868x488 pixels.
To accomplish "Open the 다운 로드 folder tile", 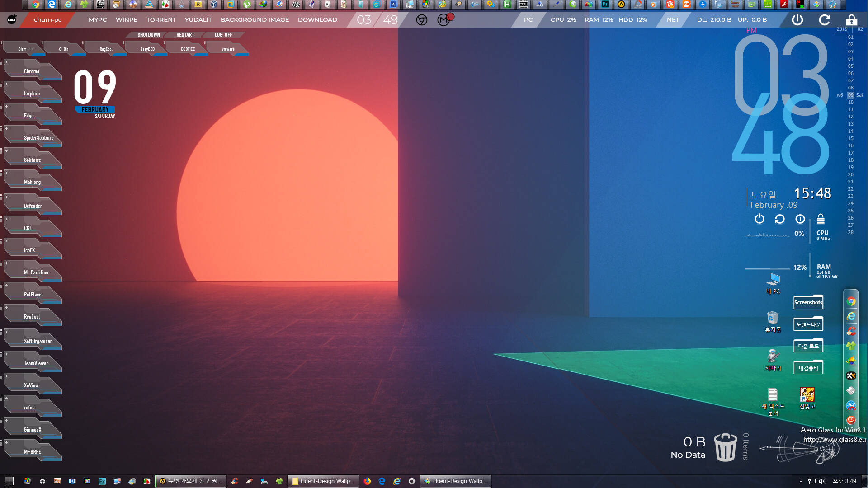I will point(808,346).
